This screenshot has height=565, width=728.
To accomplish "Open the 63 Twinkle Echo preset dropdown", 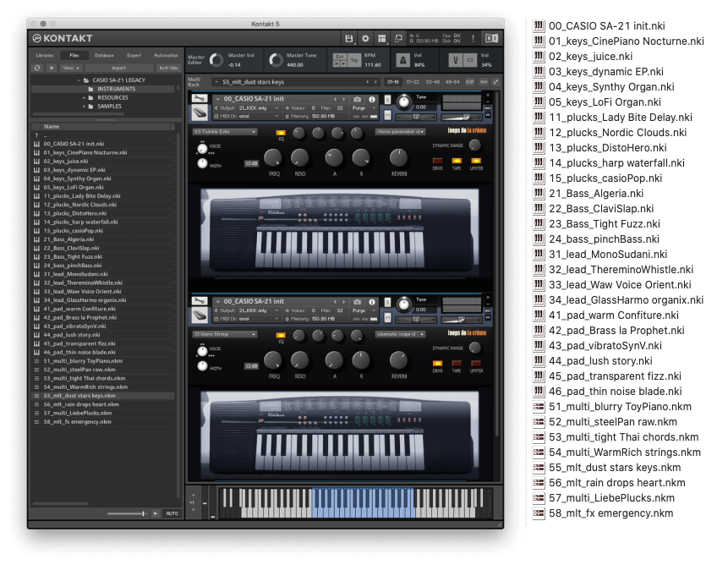I will [225, 132].
